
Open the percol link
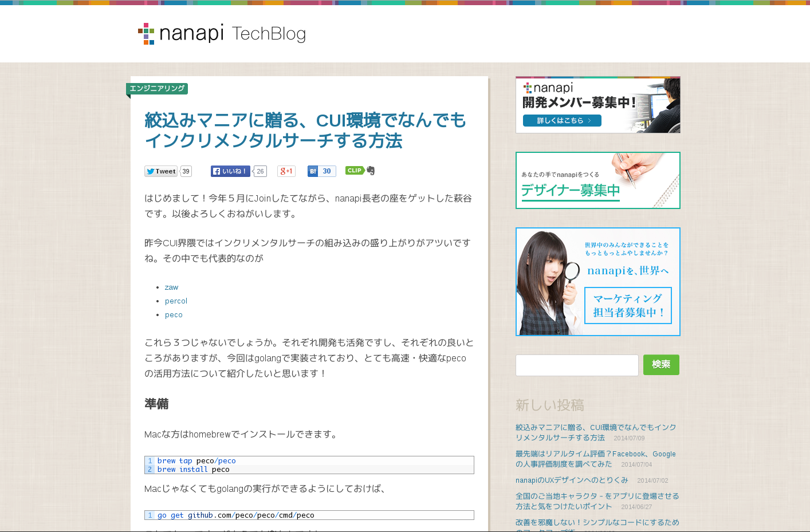(x=176, y=301)
